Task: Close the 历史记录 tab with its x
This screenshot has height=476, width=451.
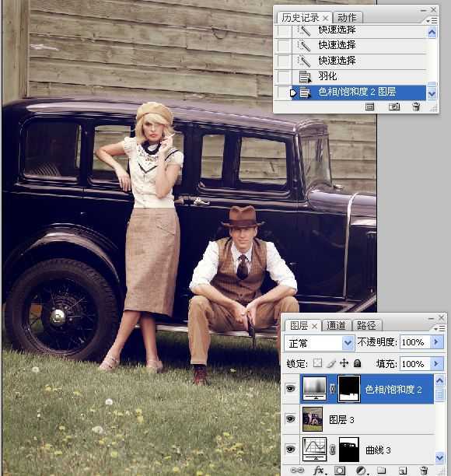Action: pyautogui.click(x=325, y=18)
